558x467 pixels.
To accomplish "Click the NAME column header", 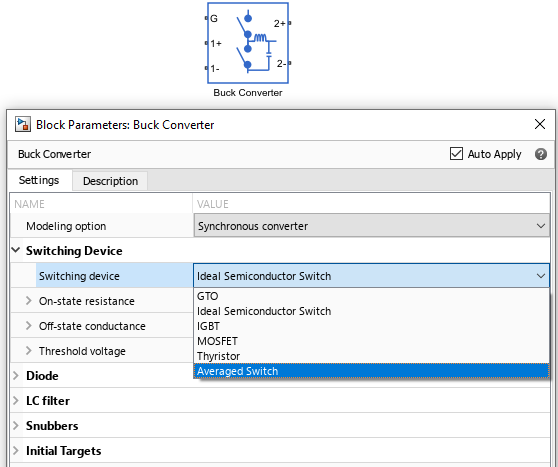I will click(x=29, y=204).
